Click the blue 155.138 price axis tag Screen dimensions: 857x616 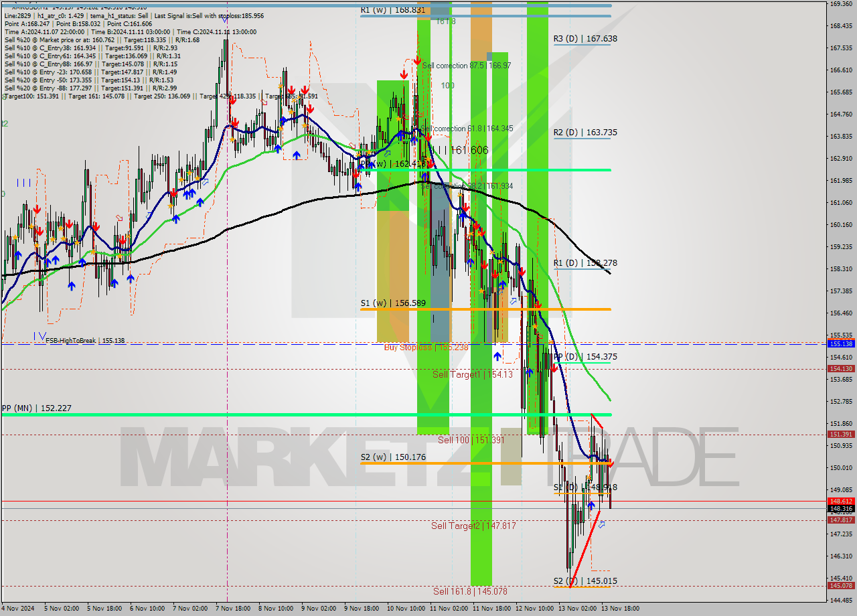(x=841, y=344)
